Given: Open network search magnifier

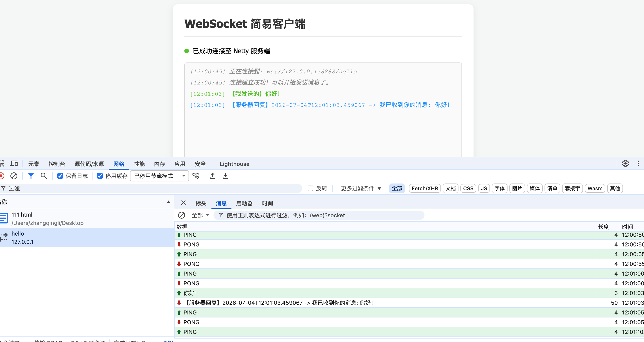Looking at the screenshot, I should pyautogui.click(x=44, y=176).
